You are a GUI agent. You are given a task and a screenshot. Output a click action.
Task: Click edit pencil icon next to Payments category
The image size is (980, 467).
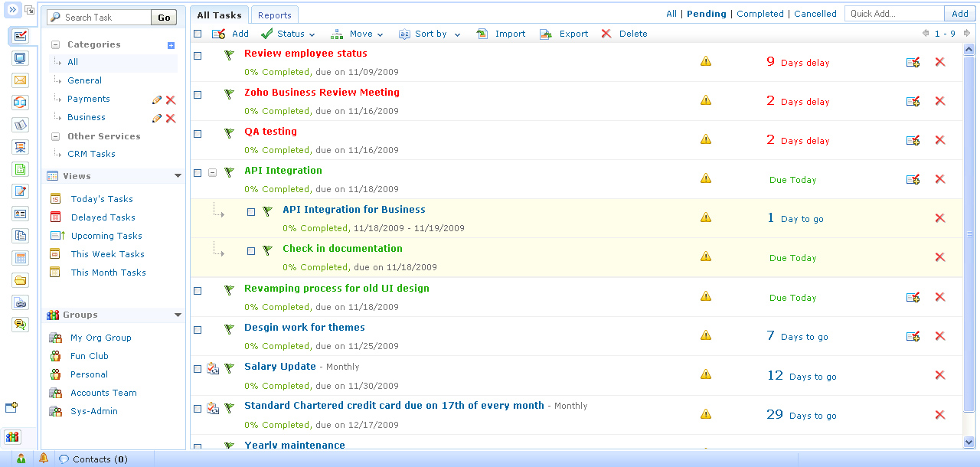coord(157,100)
